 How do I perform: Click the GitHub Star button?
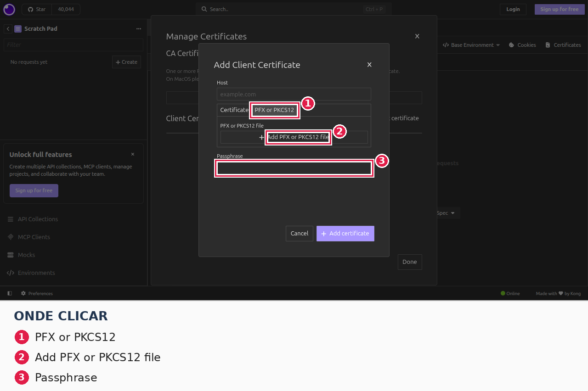click(x=37, y=9)
